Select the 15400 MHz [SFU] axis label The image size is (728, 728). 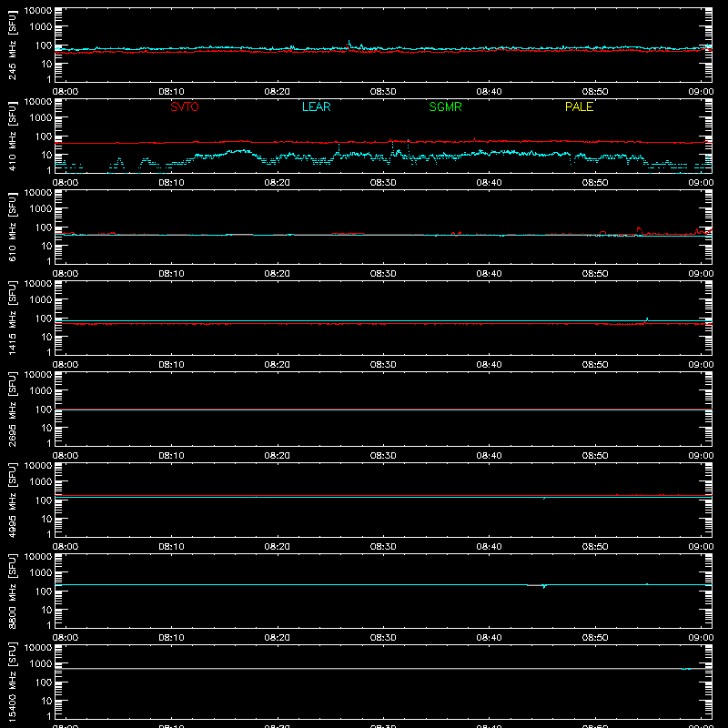pyautogui.click(x=13, y=682)
